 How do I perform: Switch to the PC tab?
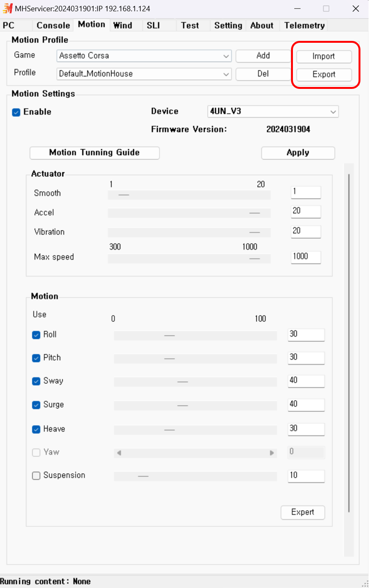point(9,26)
